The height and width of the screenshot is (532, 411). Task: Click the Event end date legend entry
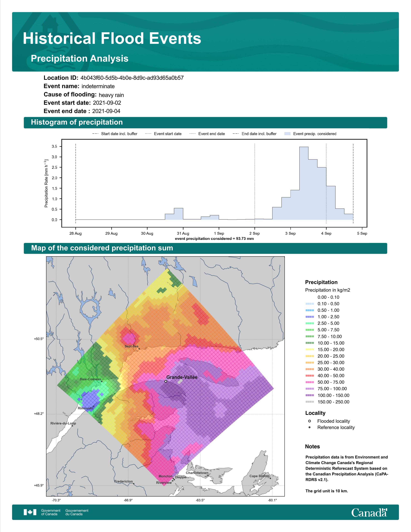pyautogui.click(x=207, y=134)
